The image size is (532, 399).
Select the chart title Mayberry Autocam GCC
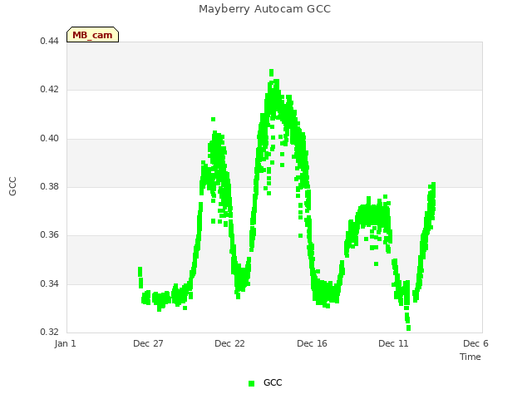[x=264, y=9]
